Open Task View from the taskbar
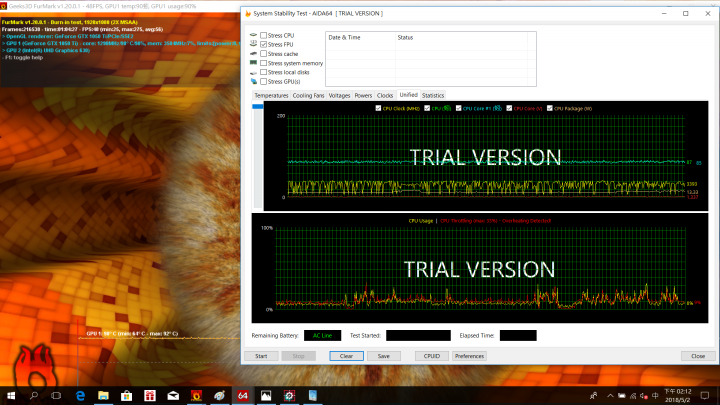This screenshot has height=405, width=720. coord(56,395)
